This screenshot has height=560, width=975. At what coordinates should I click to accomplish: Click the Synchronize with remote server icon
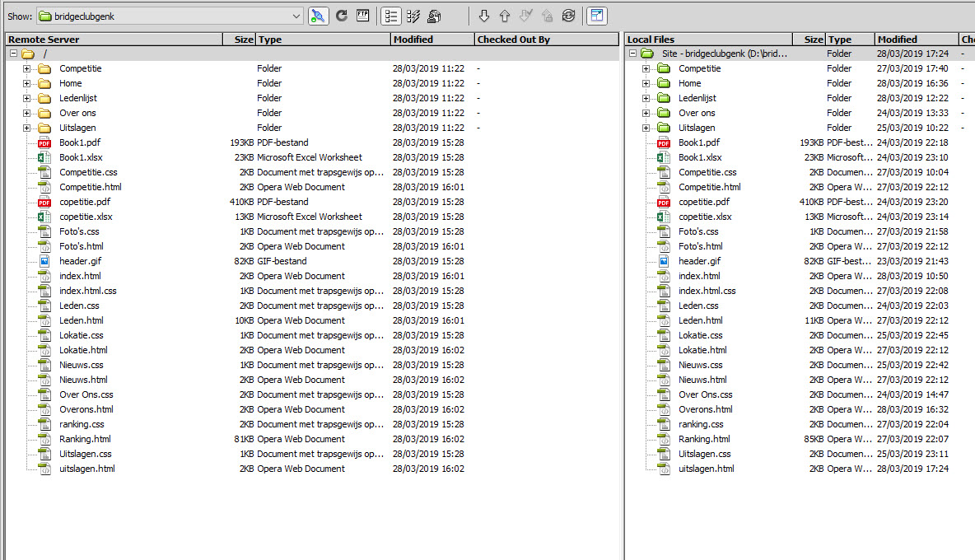(x=568, y=16)
